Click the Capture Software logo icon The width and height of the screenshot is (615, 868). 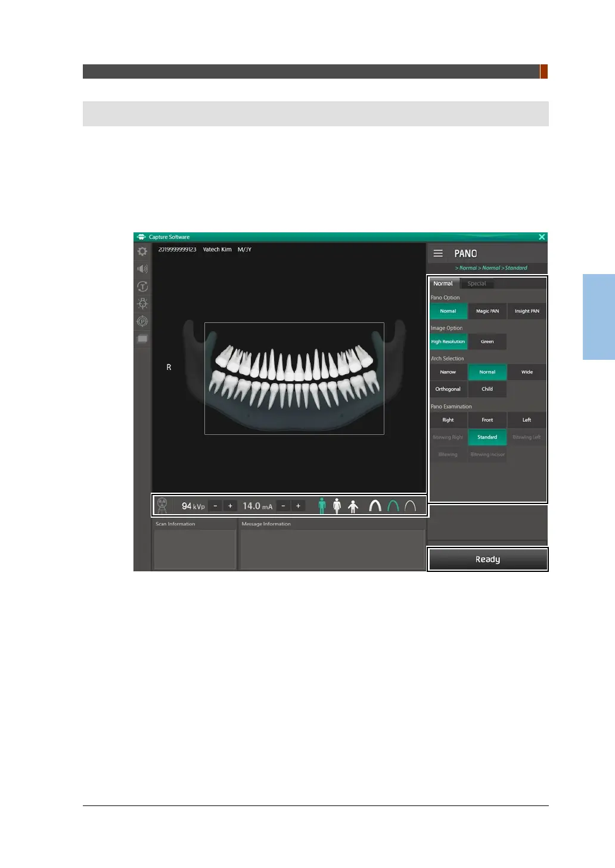(141, 237)
